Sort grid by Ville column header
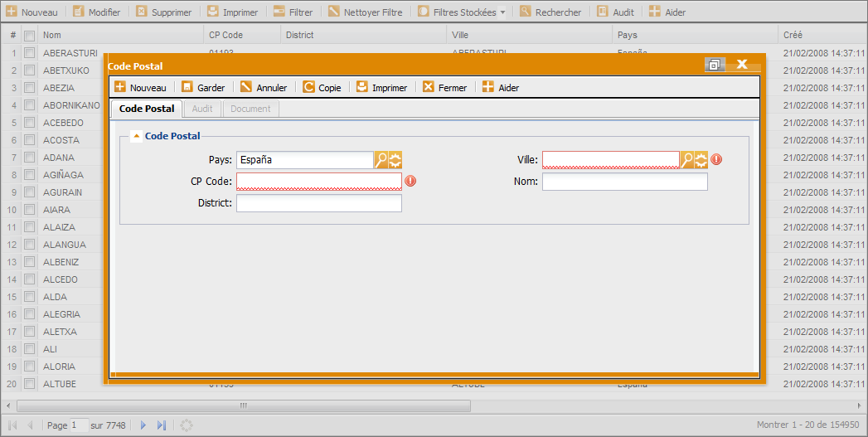The height and width of the screenshot is (437, 868). (x=460, y=35)
